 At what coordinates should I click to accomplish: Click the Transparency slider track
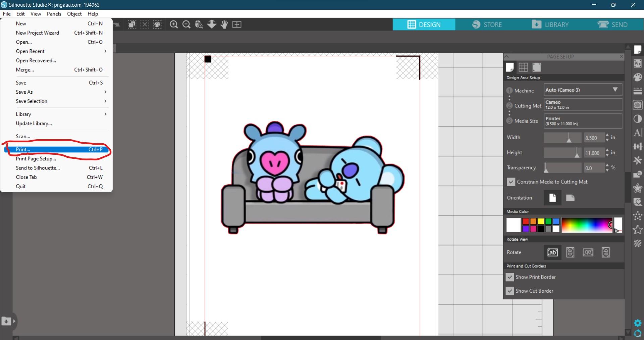(562, 167)
